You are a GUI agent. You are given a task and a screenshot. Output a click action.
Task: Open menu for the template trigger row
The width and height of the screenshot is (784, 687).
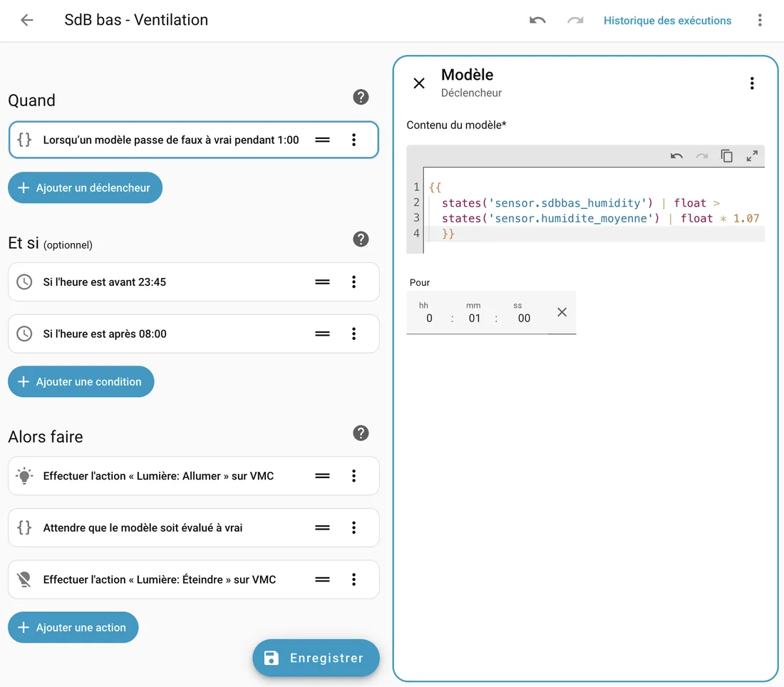click(354, 140)
